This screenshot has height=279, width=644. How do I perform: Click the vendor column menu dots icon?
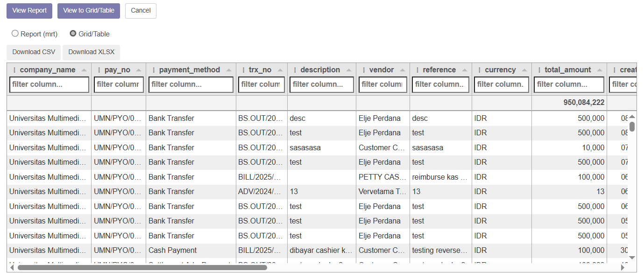363,70
